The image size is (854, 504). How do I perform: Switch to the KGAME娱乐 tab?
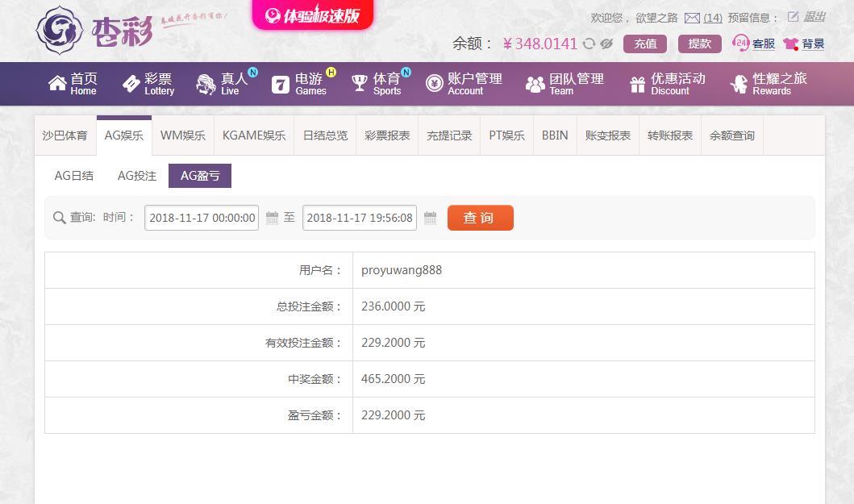pyautogui.click(x=254, y=135)
